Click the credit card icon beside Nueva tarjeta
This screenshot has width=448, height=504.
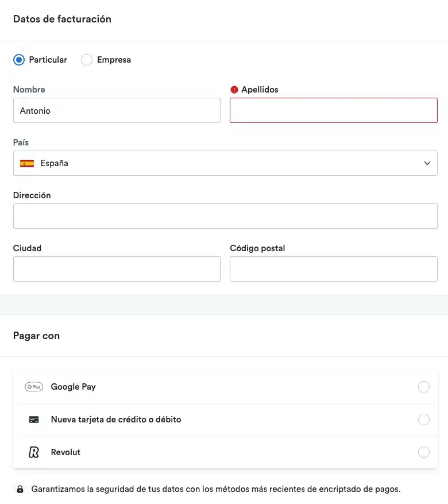click(33, 419)
